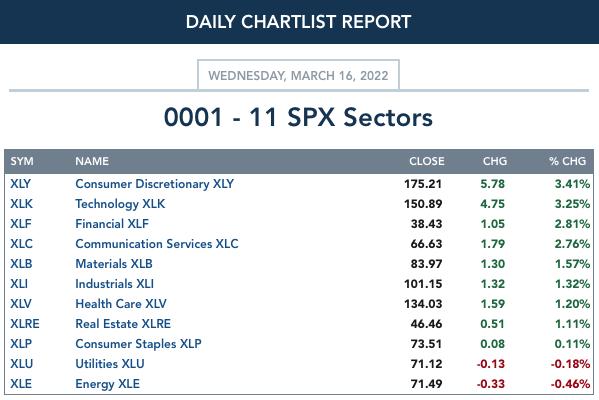The image size is (599, 400).
Task: Click the CLOSE column header
Action: [x=427, y=161]
